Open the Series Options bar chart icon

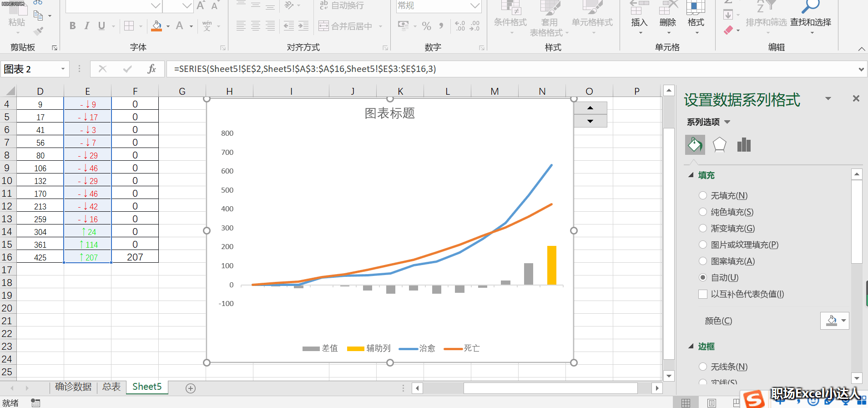tap(744, 145)
